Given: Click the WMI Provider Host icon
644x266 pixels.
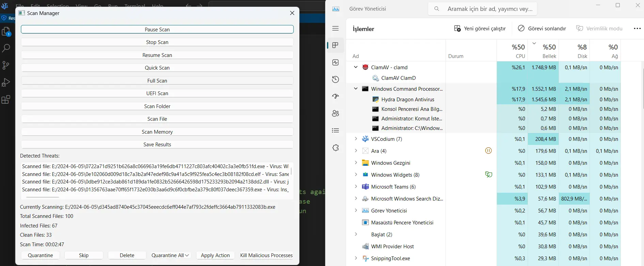Looking at the screenshot, I should pyautogui.click(x=365, y=246).
